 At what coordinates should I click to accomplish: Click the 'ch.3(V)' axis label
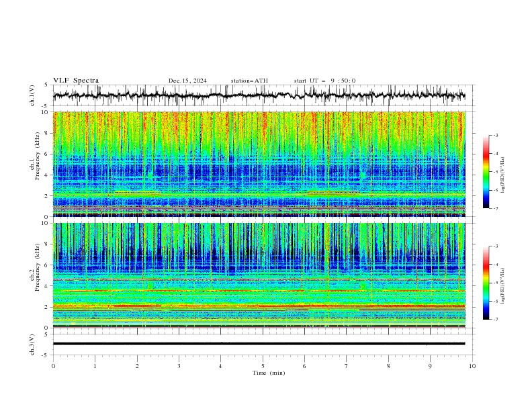click(x=32, y=345)
